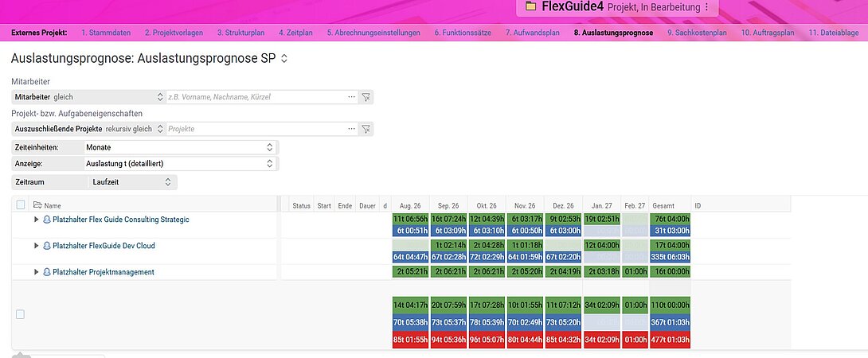Expand the Platzhalter Projektmanagement row
This screenshot has height=358, width=868.
pyautogui.click(x=37, y=272)
